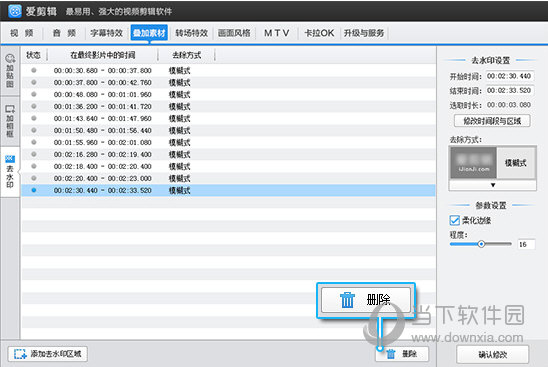Select row 00:00:30.680 - 00:00:37.800
This screenshot has height=367, width=548.
pyautogui.click(x=229, y=70)
